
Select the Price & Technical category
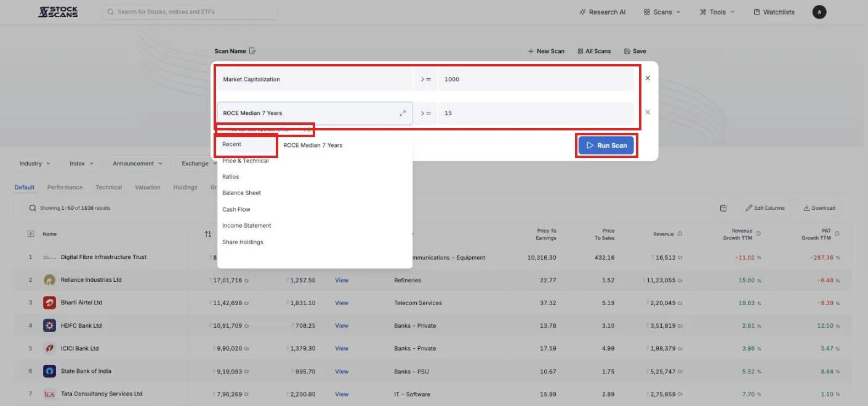tap(246, 161)
